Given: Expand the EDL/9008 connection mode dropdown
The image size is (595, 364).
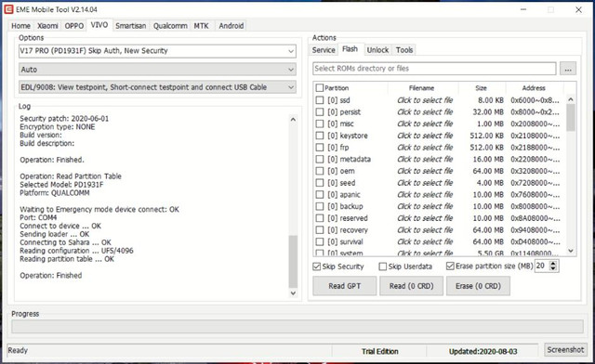Looking at the screenshot, I should tap(291, 87).
